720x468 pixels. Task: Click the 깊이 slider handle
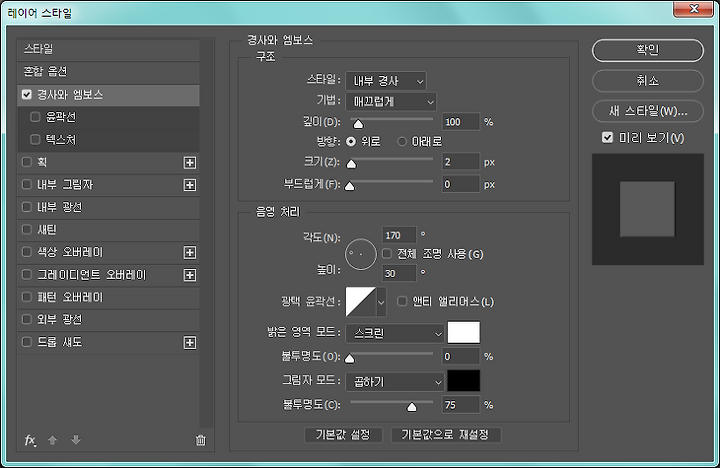pyautogui.click(x=358, y=124)
